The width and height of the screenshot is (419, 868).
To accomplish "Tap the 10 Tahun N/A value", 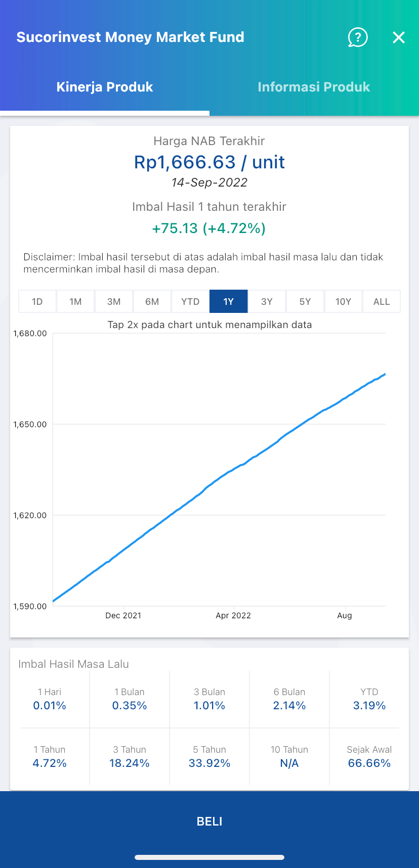I will 289,763.
